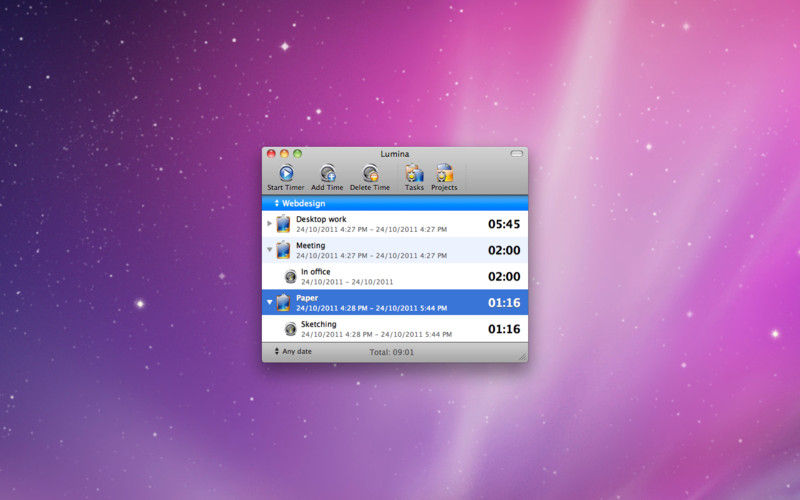Click the Paper task clipboard icon
This screenshot has height=500, width=800.
(283, 303)
